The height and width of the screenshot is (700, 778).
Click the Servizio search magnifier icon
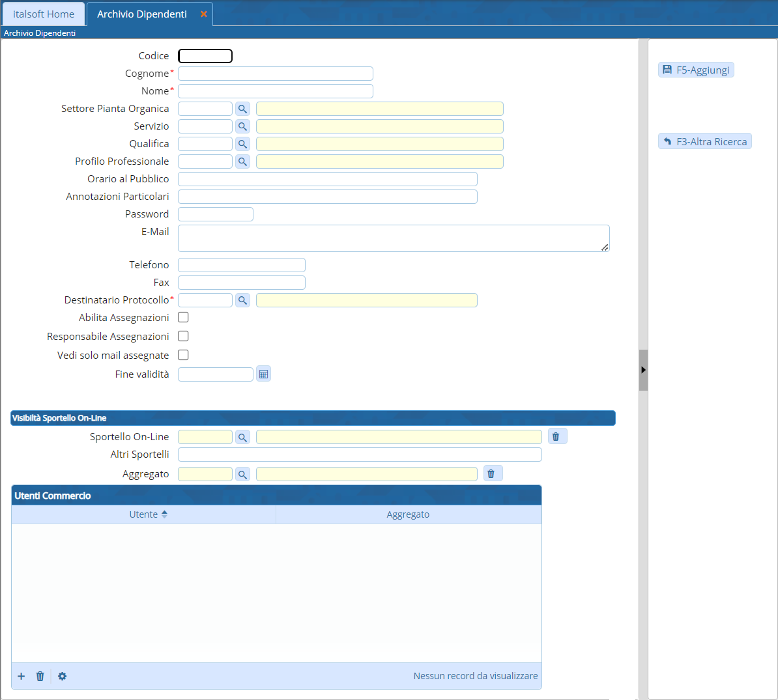(242, 126)
